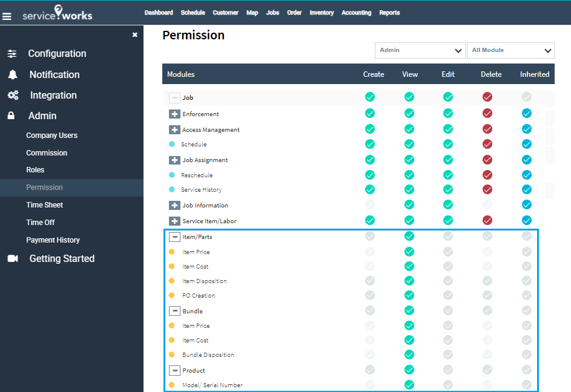Click the Notification bell icon
This screenshot has width=571, height=392.
click(x=12, y=75)
